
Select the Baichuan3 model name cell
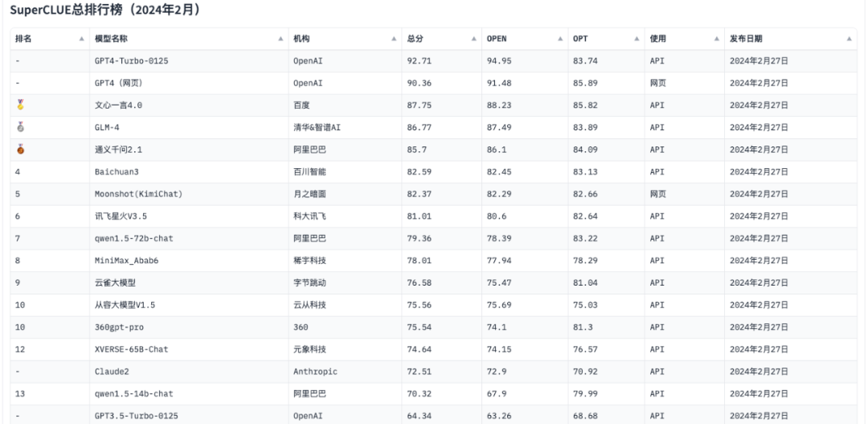tap(190, 172)
